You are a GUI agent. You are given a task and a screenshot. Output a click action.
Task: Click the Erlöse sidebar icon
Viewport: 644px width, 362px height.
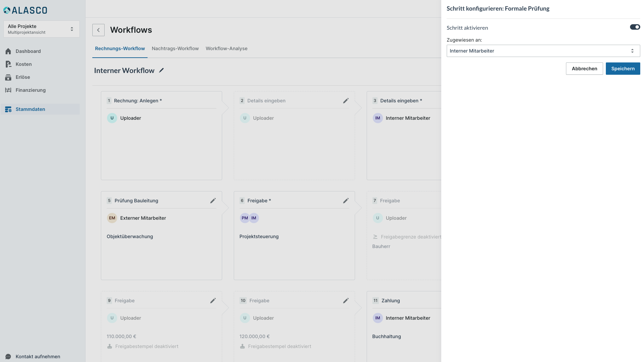click(8, 77)
